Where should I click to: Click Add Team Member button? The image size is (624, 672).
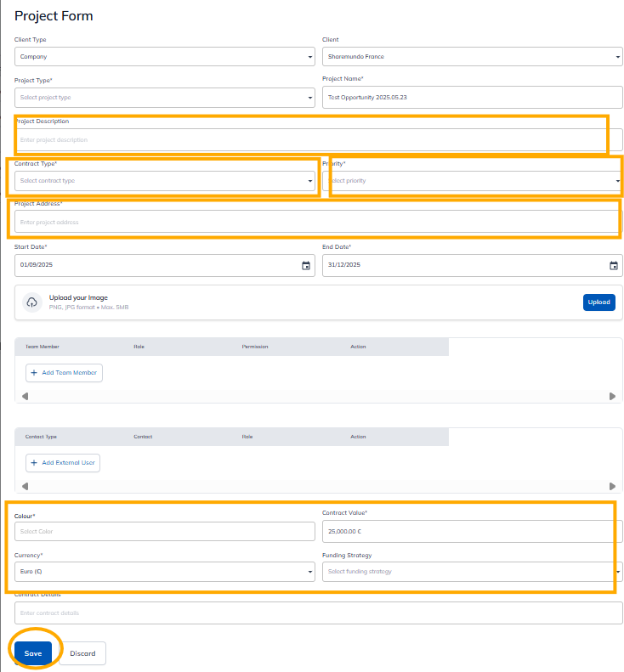pos(64,373)
